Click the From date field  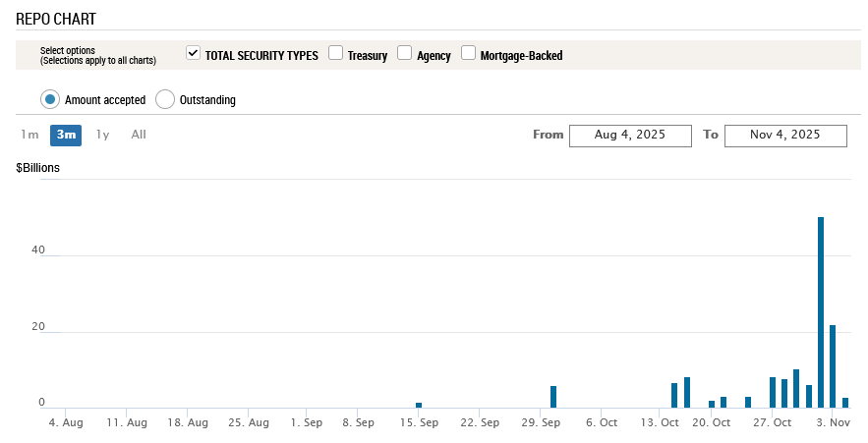click(630, 135)
